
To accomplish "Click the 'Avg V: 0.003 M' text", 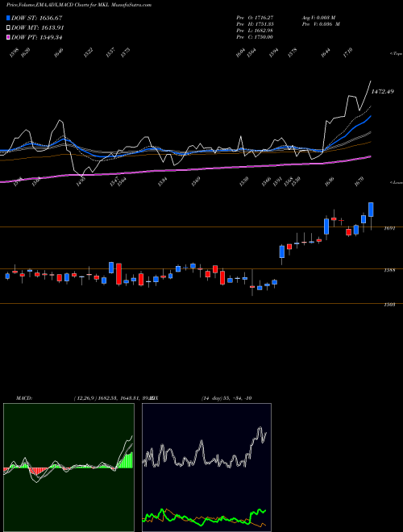I will click(319, 18).
